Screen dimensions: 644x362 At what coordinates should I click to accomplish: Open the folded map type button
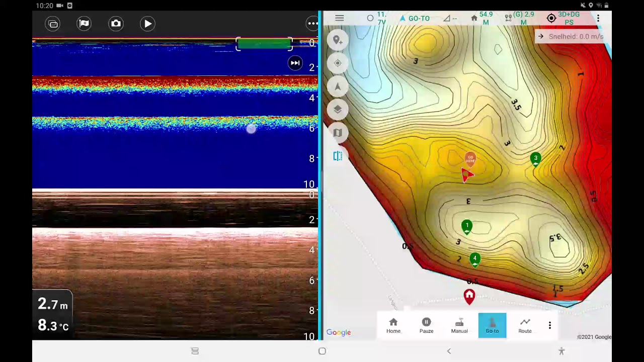click(x=338, y=133)
